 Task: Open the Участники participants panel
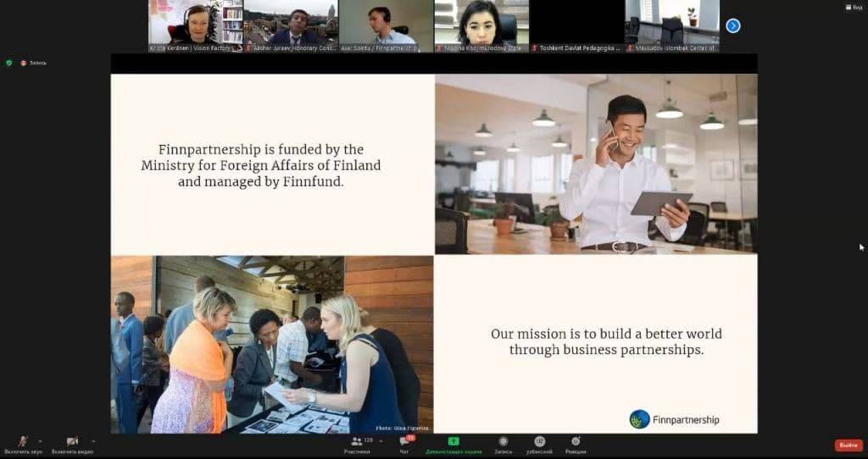pyautogui.click(x=357, y=445)
